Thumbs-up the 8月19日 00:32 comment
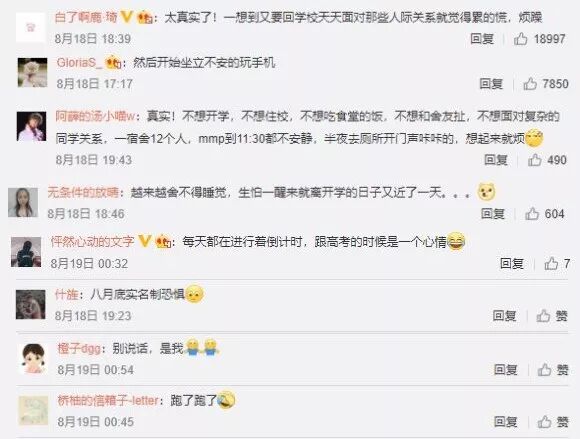This screenshot has height=439, width=580. 551,263
